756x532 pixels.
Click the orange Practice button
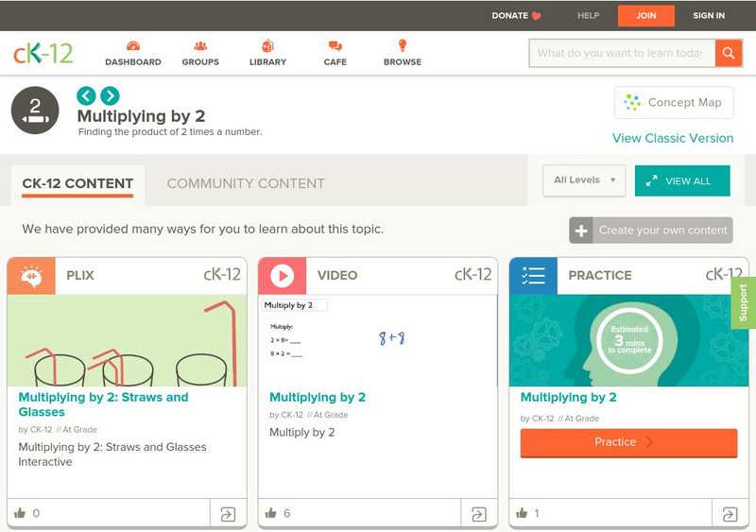pos(628,442)
